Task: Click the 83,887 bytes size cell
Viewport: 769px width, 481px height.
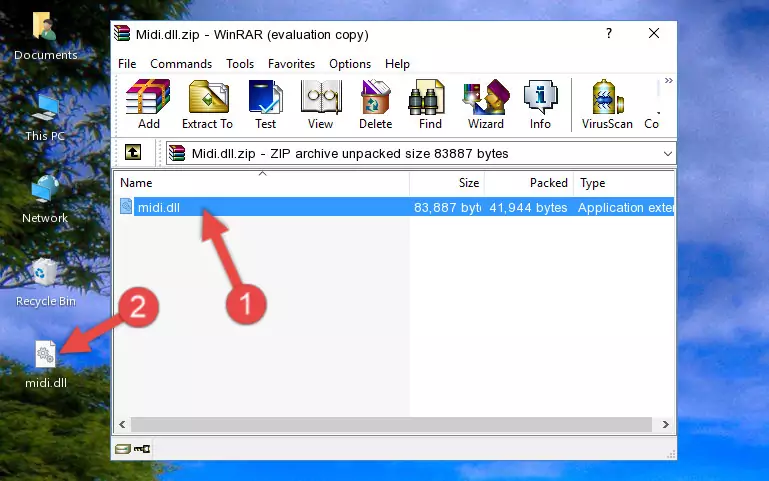Action: tap(447, 207)
